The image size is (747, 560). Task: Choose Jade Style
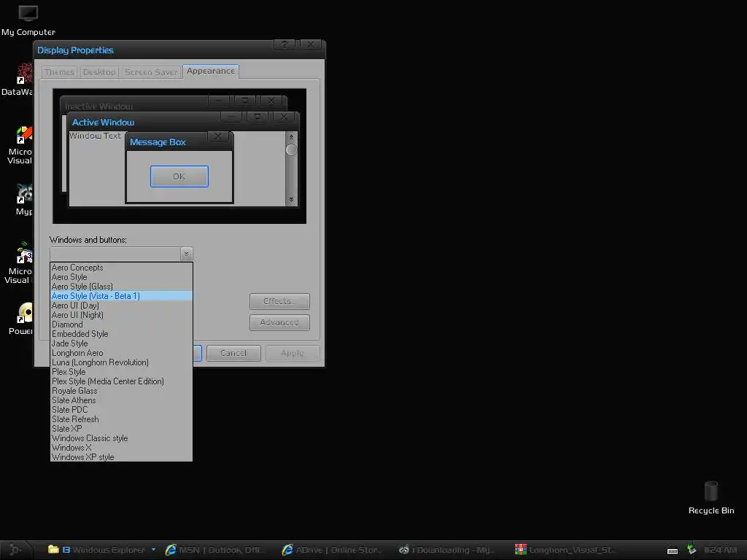click(122, 343)
